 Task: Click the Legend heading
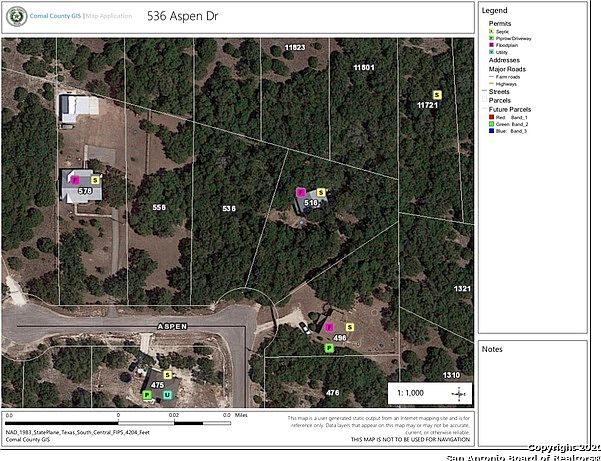point(494,11)
